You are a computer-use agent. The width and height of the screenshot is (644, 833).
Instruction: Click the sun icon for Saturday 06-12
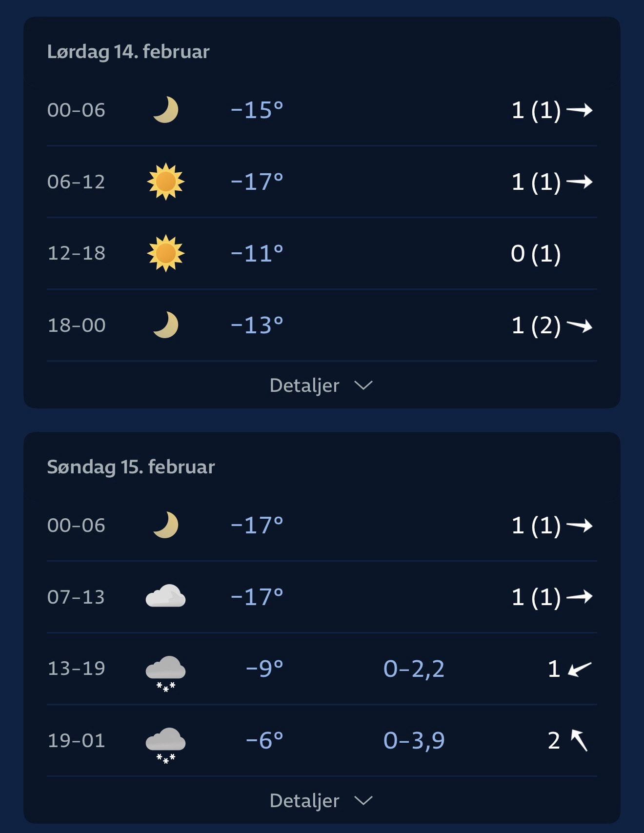[166, 182]
